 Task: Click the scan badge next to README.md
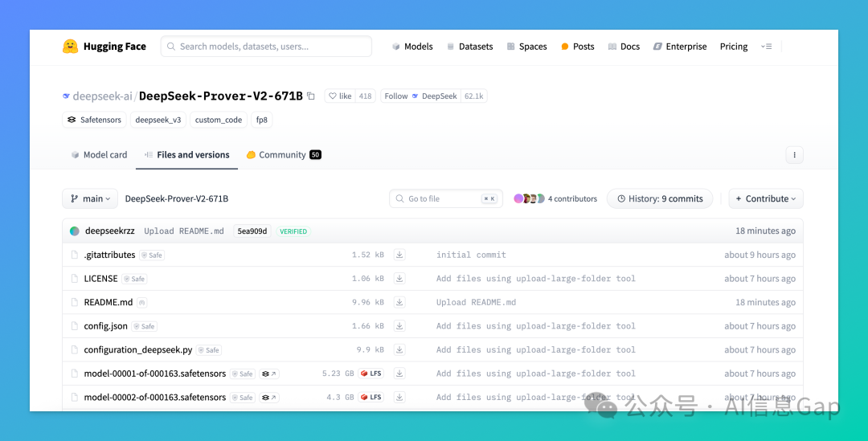[142, 303]
